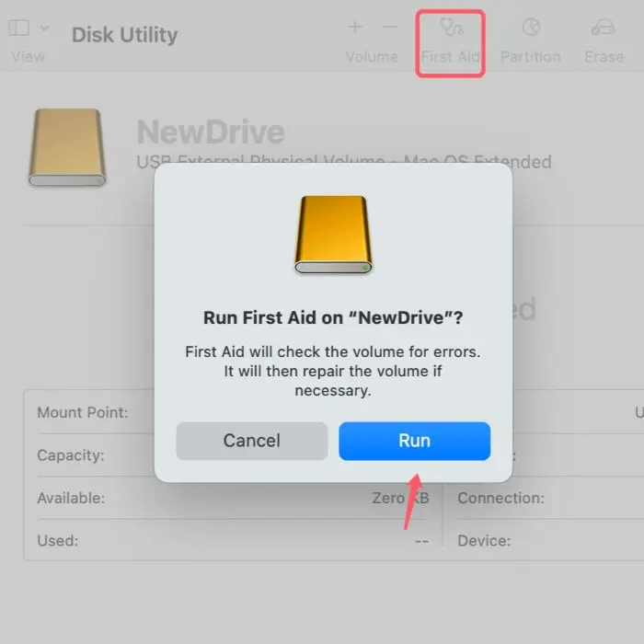
Task: Select the Capacity info row
Action: pyautogui.click(x=71, y=455)
